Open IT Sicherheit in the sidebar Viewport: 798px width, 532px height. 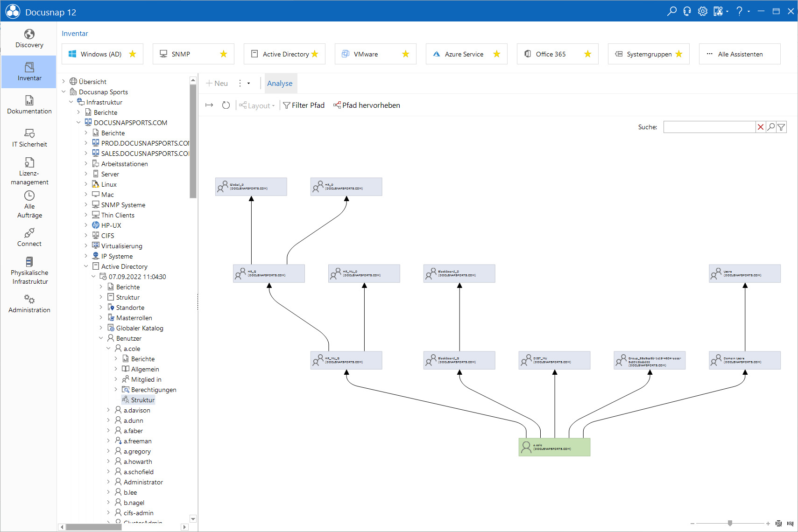coord(29,138)
